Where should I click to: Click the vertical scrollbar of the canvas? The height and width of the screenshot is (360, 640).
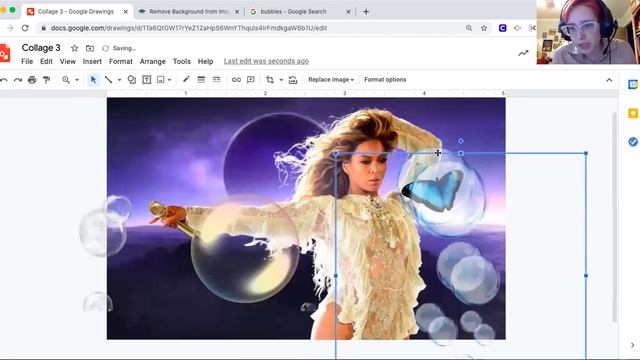coord(615,217)
